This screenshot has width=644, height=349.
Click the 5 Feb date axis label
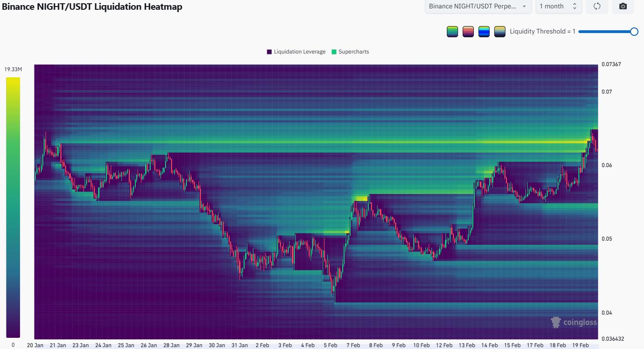[x=331, y=345]
